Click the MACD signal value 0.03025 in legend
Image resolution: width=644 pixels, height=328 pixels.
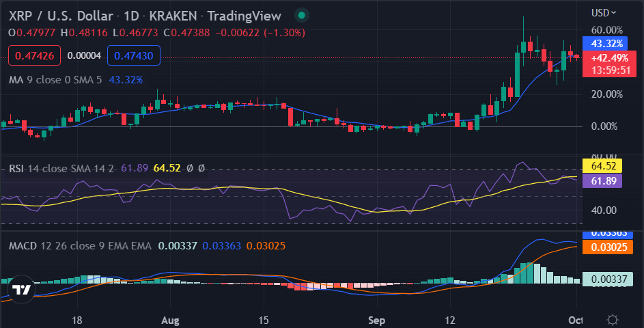coord(266,246)
